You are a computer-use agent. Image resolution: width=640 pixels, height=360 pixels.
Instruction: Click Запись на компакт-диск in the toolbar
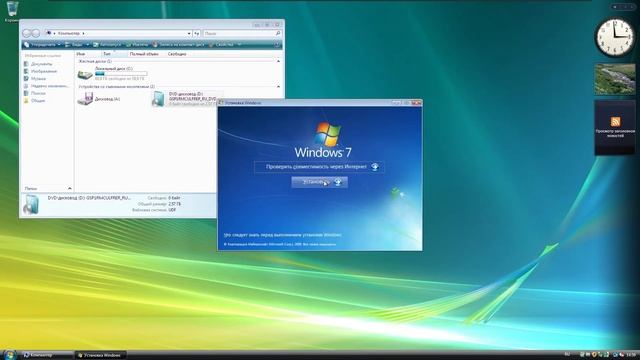[x=178, y=44]
